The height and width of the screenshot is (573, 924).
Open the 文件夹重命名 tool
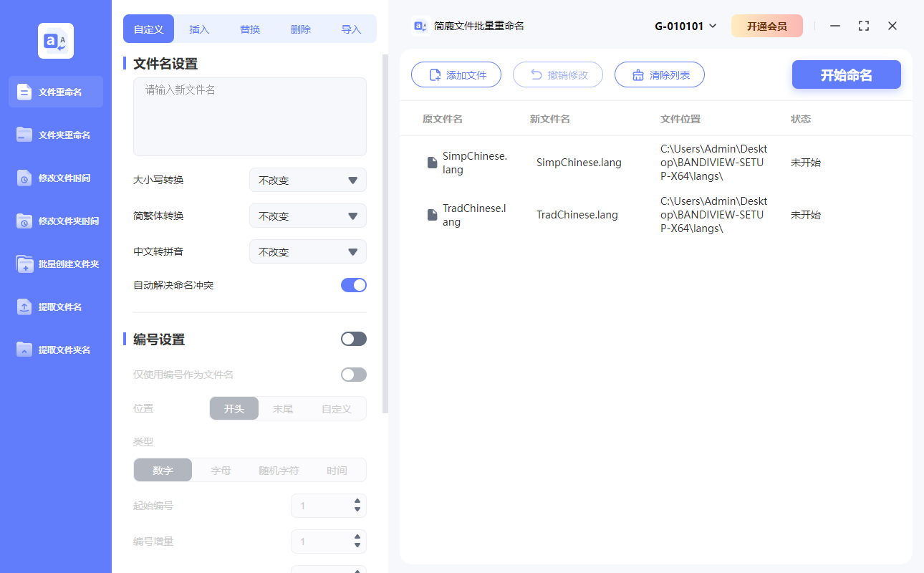pyautogui.click(x=55, y=135)
